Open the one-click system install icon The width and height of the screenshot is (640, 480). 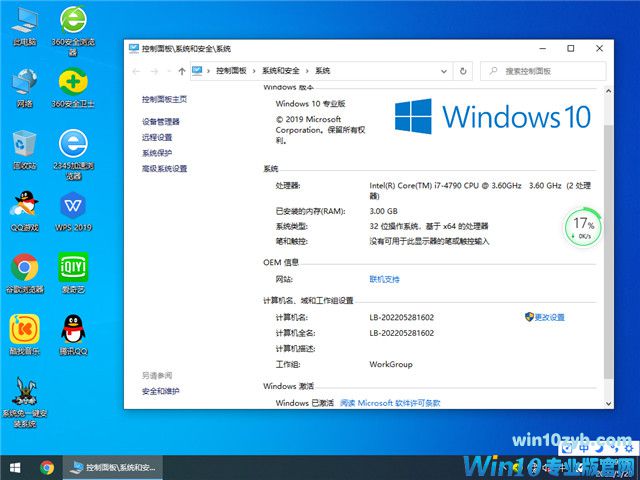tap(24, 402)
